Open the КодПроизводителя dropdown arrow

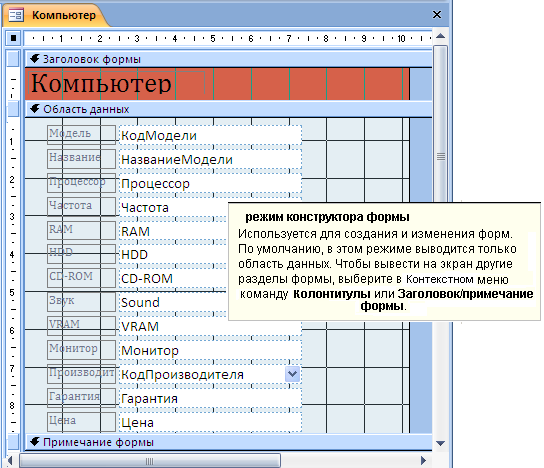[x=292, y=374]
